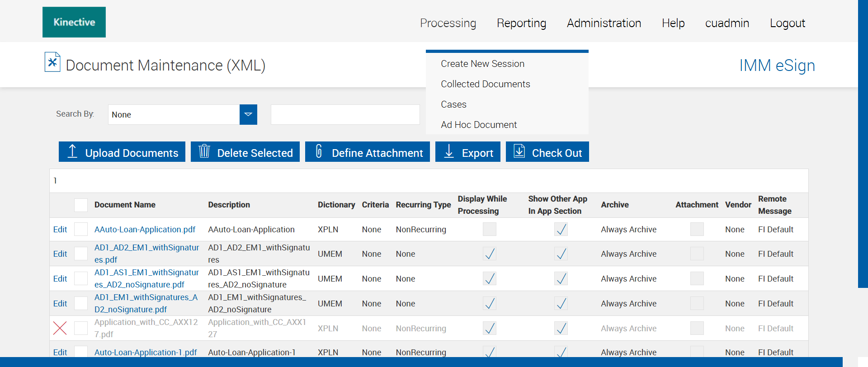Image resolution: width=868 pixels, height=367 pixels.
Task: Click the red X on Application_with_CC_AXX127 row
Action: pyautogui.click(x=60, y=328)
